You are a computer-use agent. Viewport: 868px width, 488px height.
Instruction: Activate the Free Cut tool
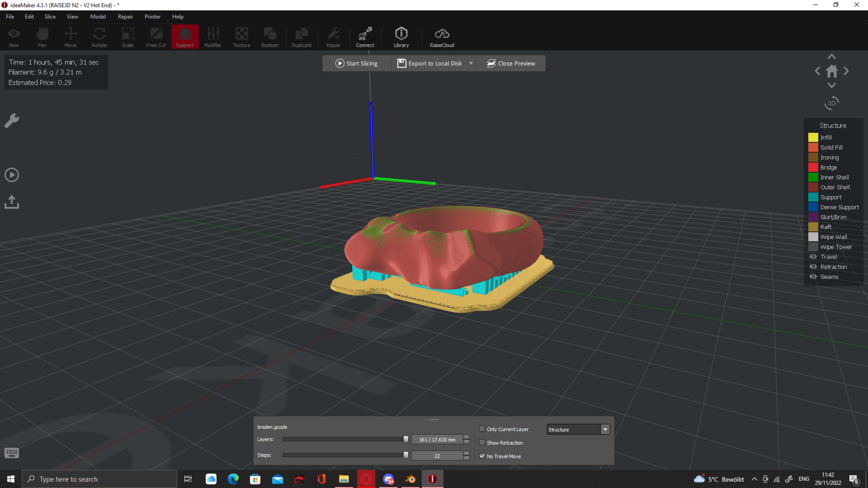(x=155, y=36)
